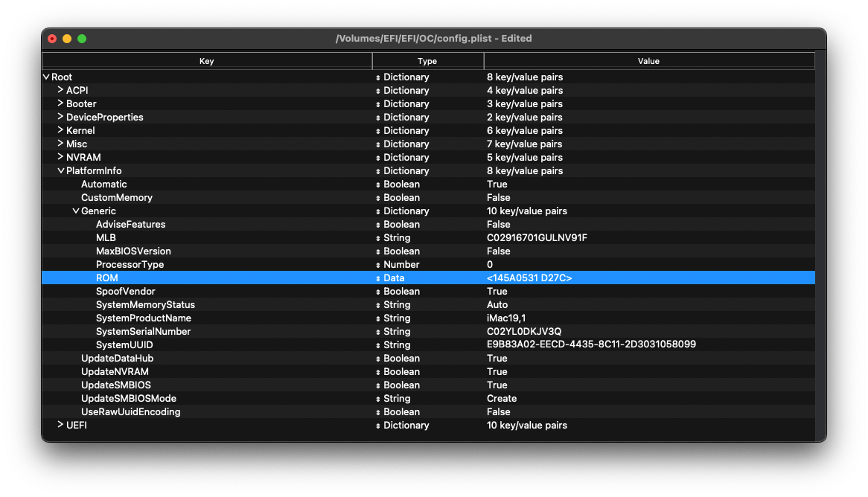Image resolution: width=868 pixels, height=497 pixels.
Task: Select the UpdateDataHub key
Action: pos(118,358)
